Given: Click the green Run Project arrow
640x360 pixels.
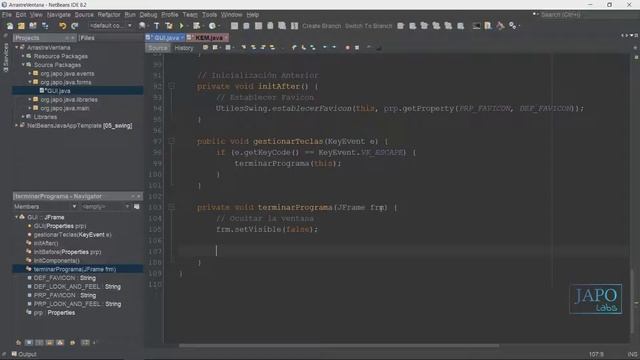Looking at the screenshot, I should coord(182,26).
